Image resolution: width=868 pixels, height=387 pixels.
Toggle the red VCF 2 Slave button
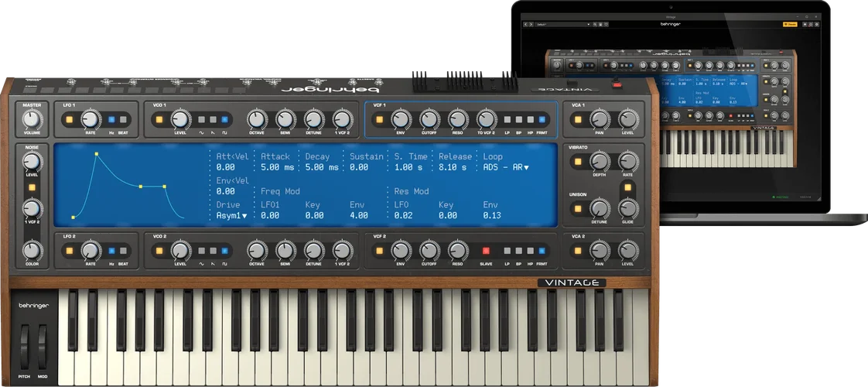coord(486,251)
